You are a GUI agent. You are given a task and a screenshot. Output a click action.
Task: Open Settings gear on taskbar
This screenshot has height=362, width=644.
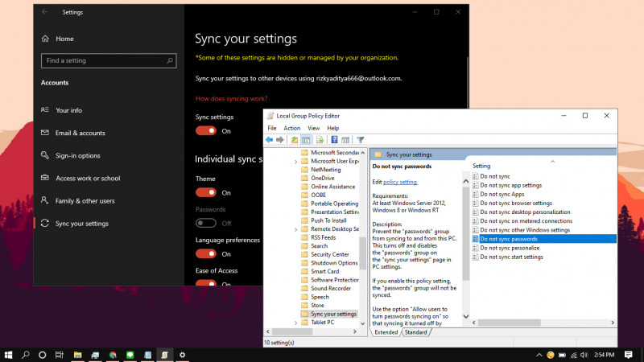(183, 355)
